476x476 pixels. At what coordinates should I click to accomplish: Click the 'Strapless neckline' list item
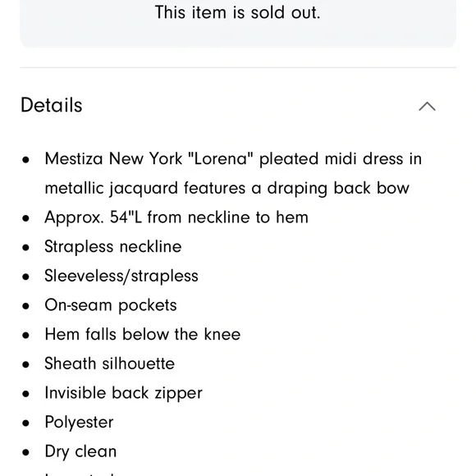113,246
